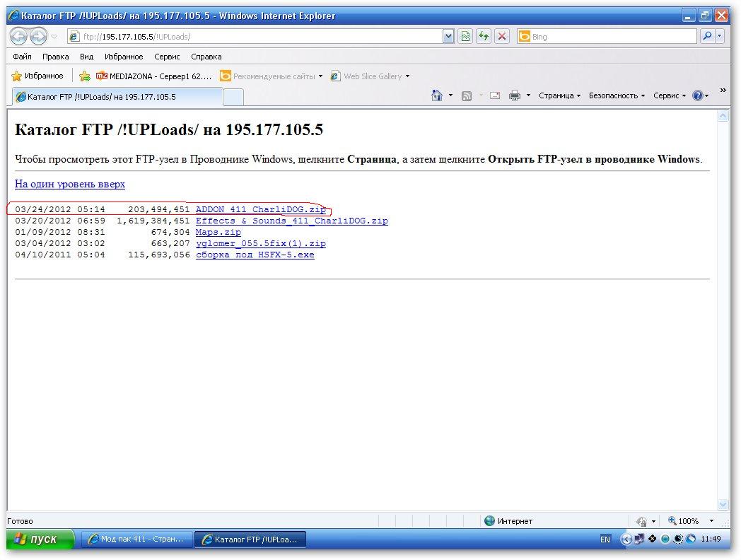Click the Protected Mode status icon
Screen dimensions: 741x560
(642, 521)
